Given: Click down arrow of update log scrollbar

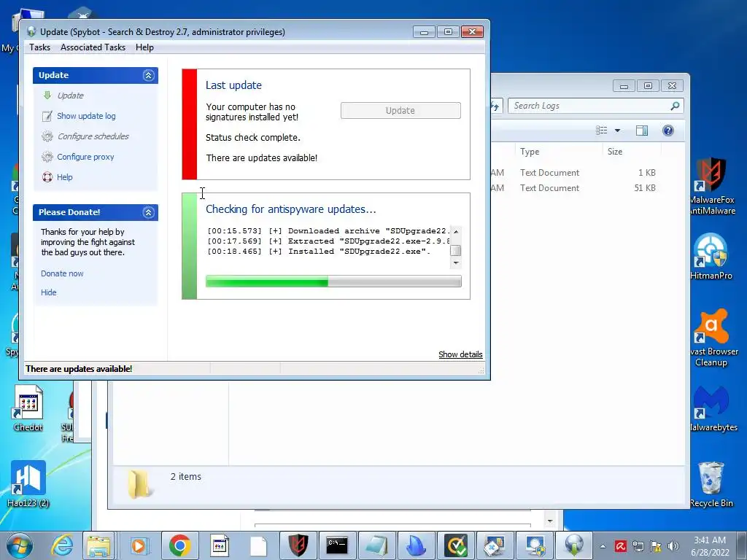Looking at the screenshot, I should point(456,262).
